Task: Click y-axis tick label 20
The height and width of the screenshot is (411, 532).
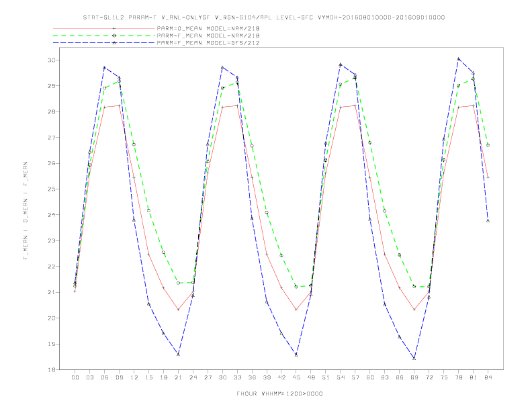Action: pos(52,318)
